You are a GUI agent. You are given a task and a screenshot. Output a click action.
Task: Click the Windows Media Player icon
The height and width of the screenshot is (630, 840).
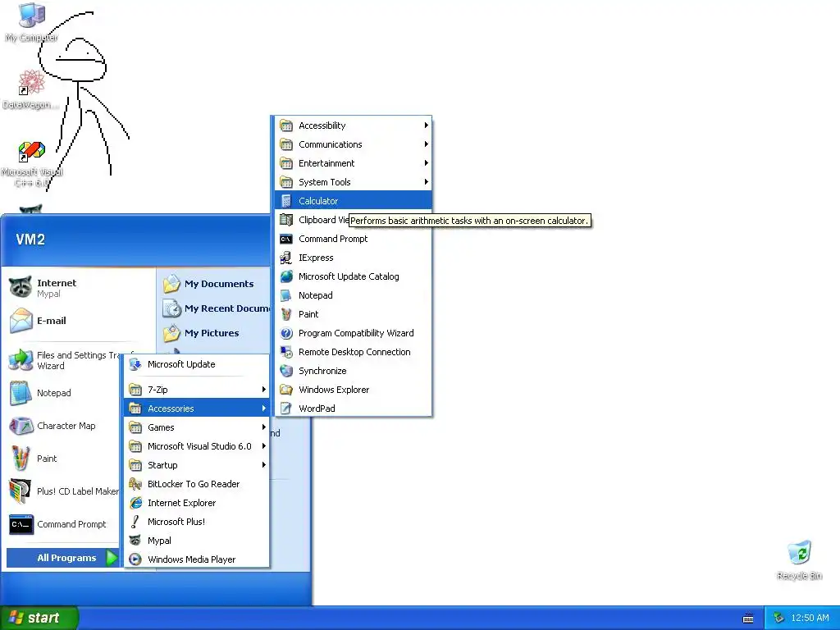click(135, 559)
